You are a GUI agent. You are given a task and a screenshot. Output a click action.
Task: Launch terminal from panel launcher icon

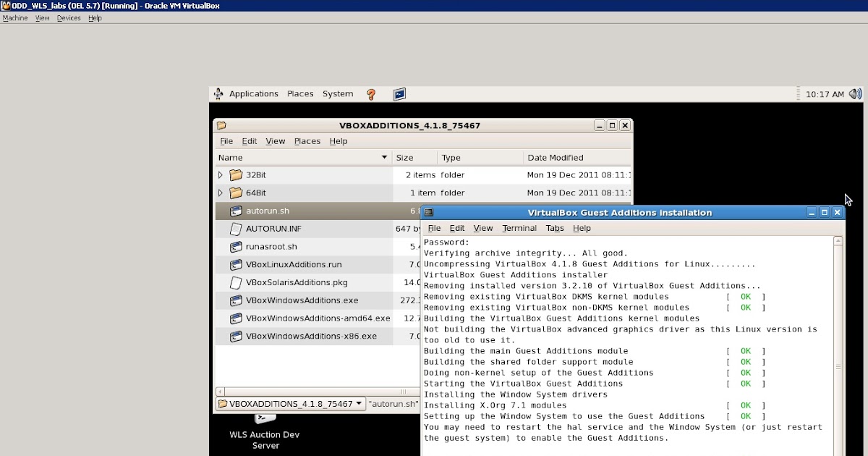coord(399,94)
